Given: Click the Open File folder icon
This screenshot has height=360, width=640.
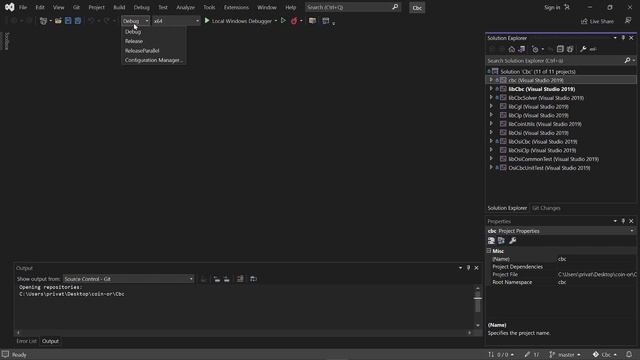Looking at the screenshot, I should 58,21.
